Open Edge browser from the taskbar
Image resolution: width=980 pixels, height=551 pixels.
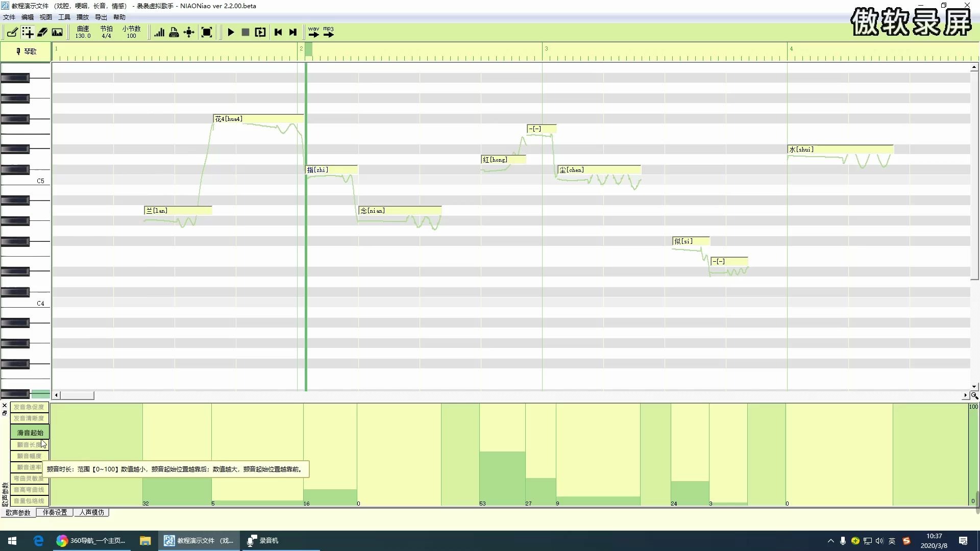38,541
